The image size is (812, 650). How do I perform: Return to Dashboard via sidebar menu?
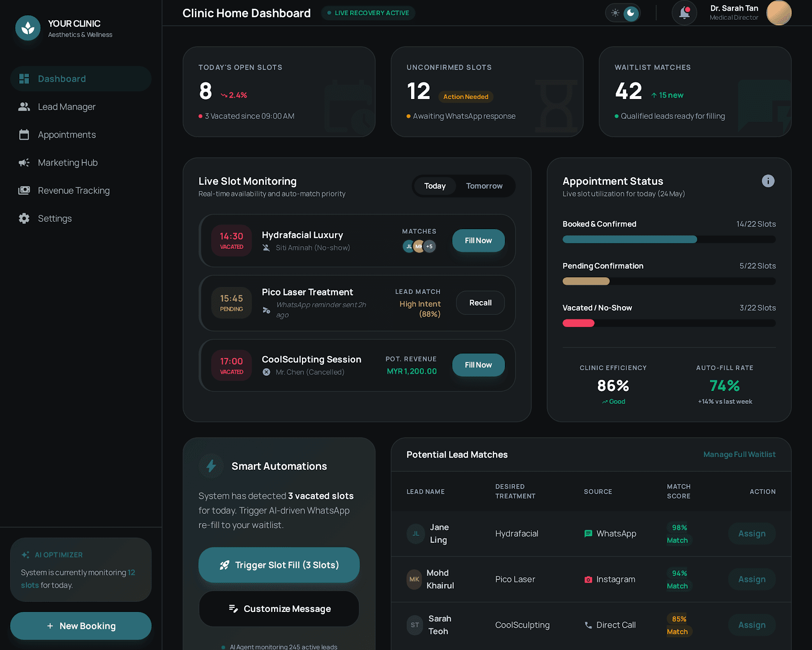pyautogui.click(x=24, y=79)
